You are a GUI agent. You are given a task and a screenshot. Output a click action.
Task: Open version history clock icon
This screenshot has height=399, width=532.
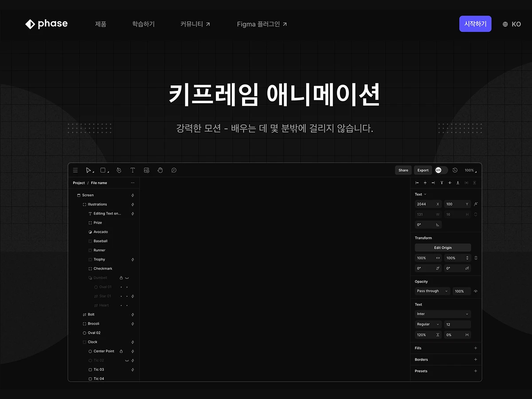click(x=455, y=170)
